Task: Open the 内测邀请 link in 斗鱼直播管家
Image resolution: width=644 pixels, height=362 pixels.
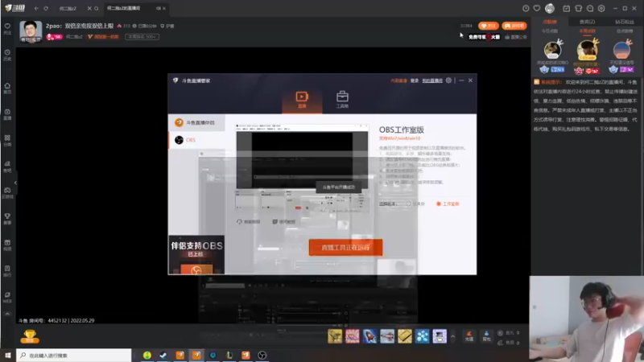Action: pos(398,80)
